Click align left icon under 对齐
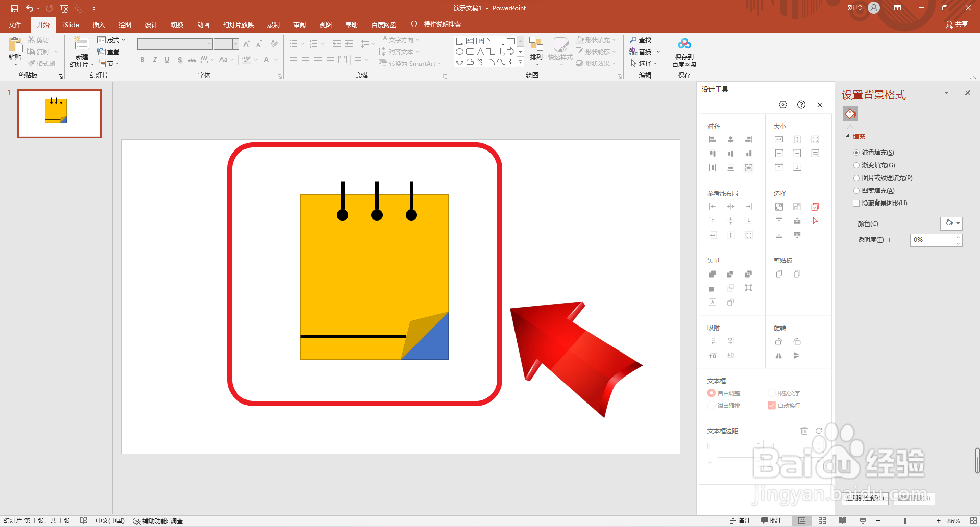Image resolution: width=980 pixels, height=527 pixels. click(x=713, y=139)
